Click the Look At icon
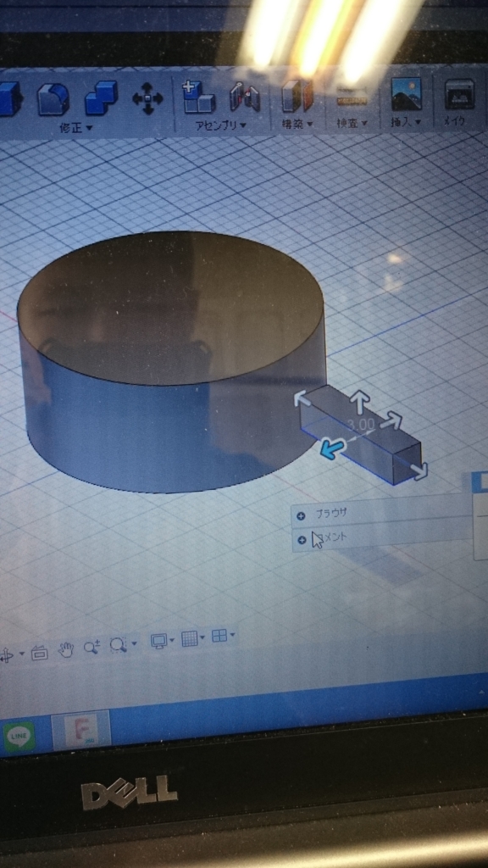The width and height of the screenshot is (488, 868). tap(39, 653)
